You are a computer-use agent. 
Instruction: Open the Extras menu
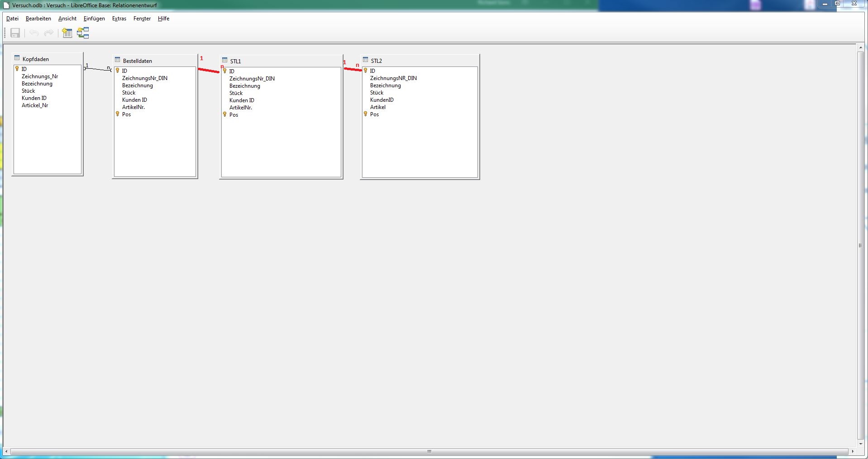[119, 19]
